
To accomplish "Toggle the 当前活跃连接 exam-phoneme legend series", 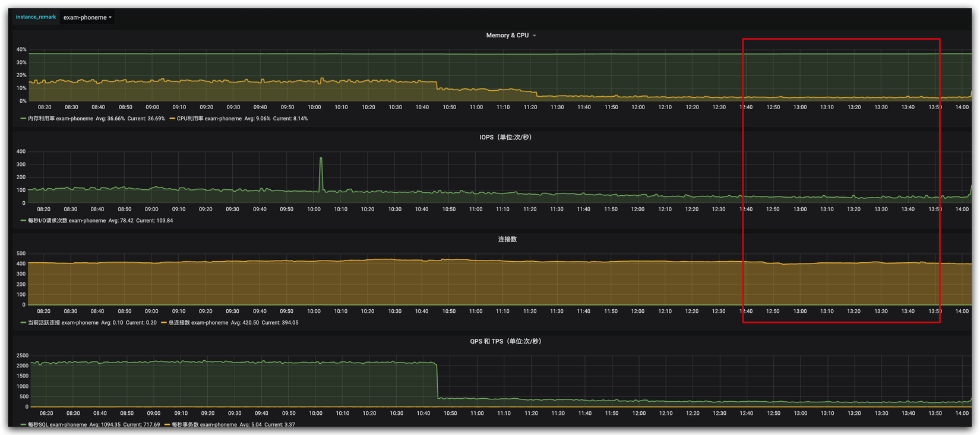I will 63,323.
